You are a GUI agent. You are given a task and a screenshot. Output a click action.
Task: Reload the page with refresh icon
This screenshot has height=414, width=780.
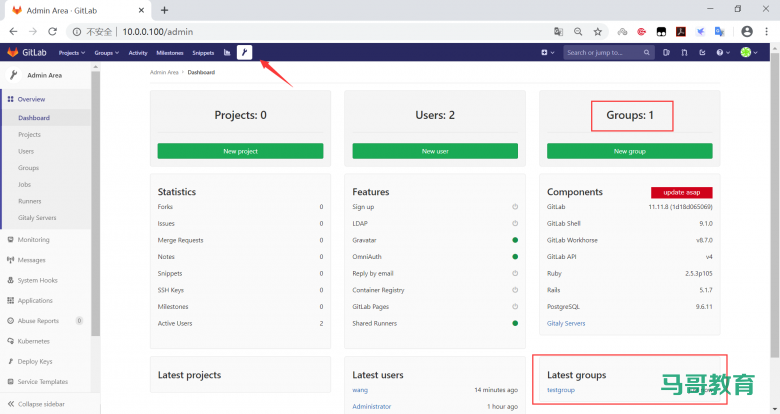coord(52,31)
